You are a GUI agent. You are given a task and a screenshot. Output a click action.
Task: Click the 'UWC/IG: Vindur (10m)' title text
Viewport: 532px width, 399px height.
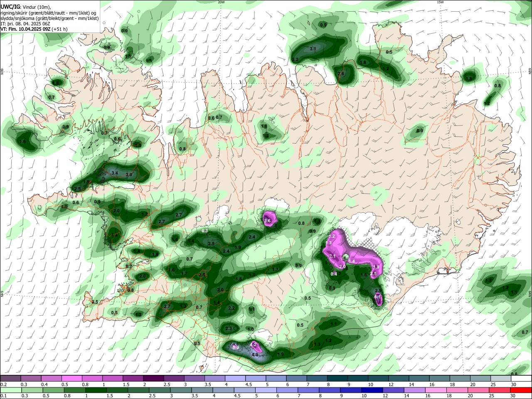[25, 7]
